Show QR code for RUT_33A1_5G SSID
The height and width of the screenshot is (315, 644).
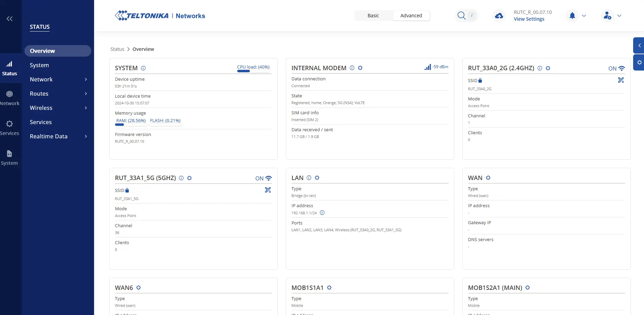click(x=268, y=190)
